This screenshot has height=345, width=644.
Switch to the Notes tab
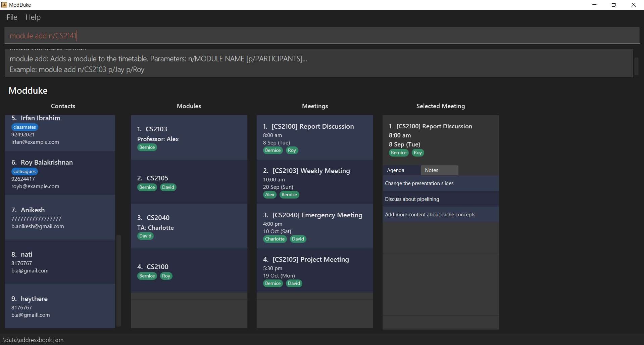coord(439,170)
